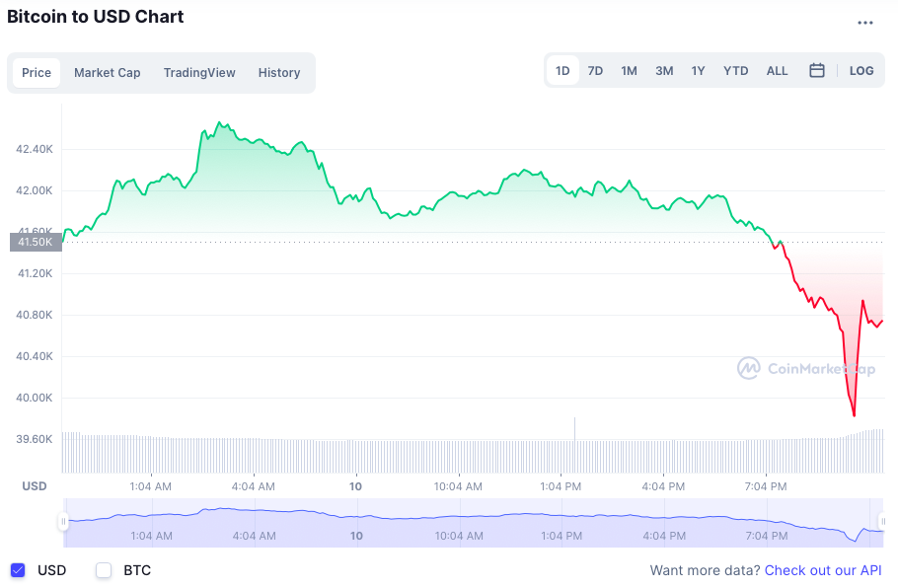The height and width of the screenshot is (588, 898).
Task: Toggle the USD checkbox
Action: click(18, 570)
